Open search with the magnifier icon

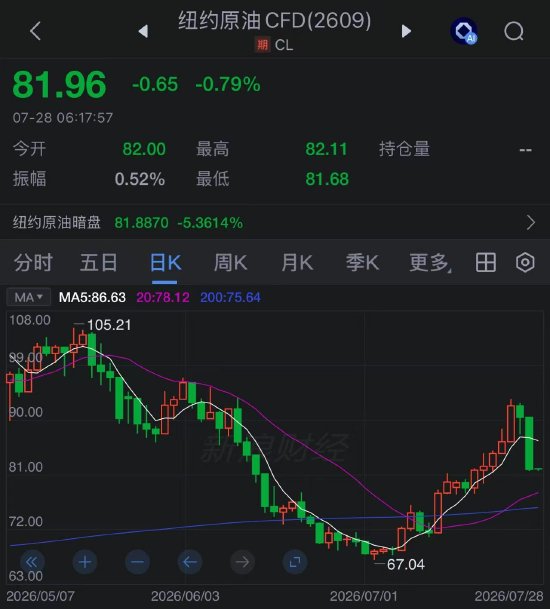click(x=514, y=31)
